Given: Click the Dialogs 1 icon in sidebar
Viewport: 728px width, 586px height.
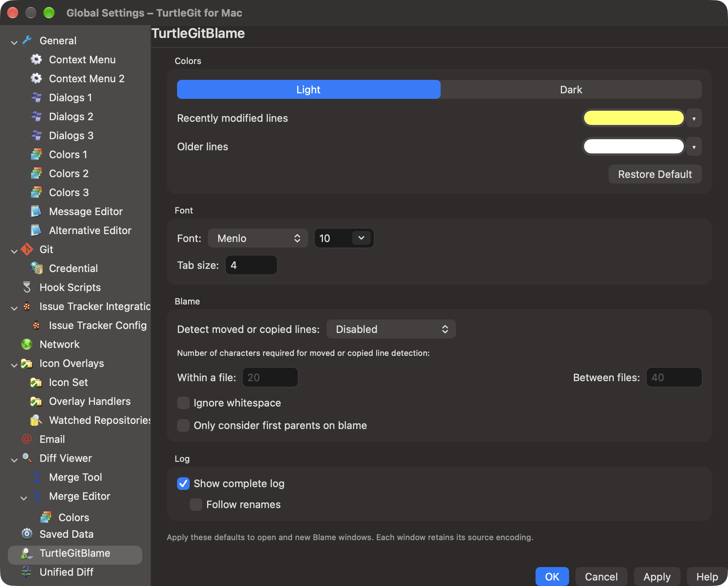Looking at the screenshot, I should [36, 98].
